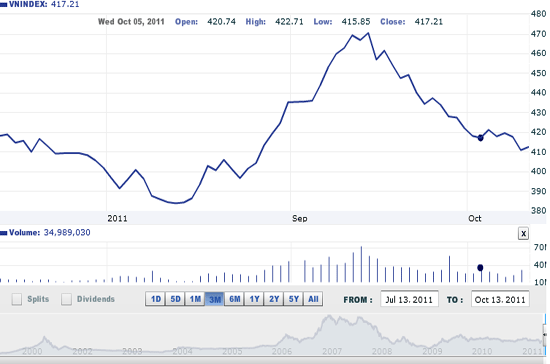The height and width of the screenshot is (364, 550).
Task: Select the 1M time range
Action: pos(195,299)
